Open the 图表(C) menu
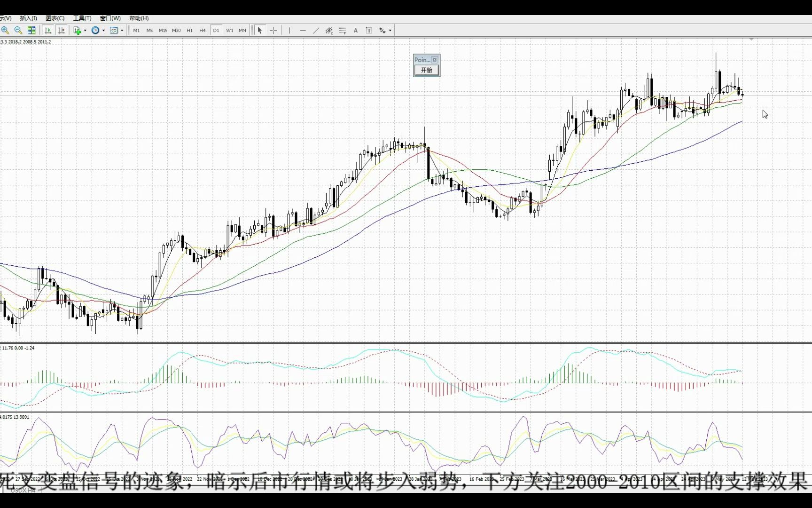Image resolution: width=812 pixels, height=508 pixels. (55, 18)
